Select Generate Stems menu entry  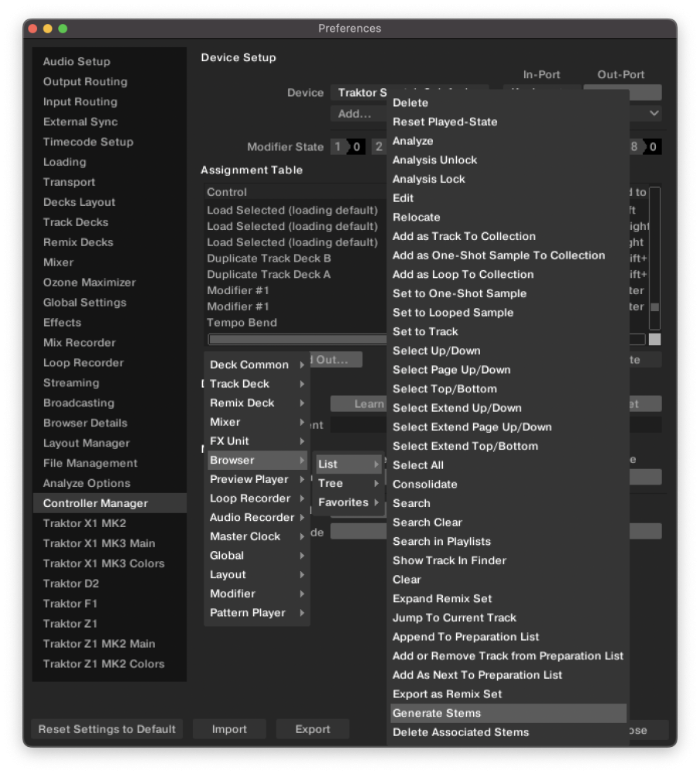coord(508,713)
